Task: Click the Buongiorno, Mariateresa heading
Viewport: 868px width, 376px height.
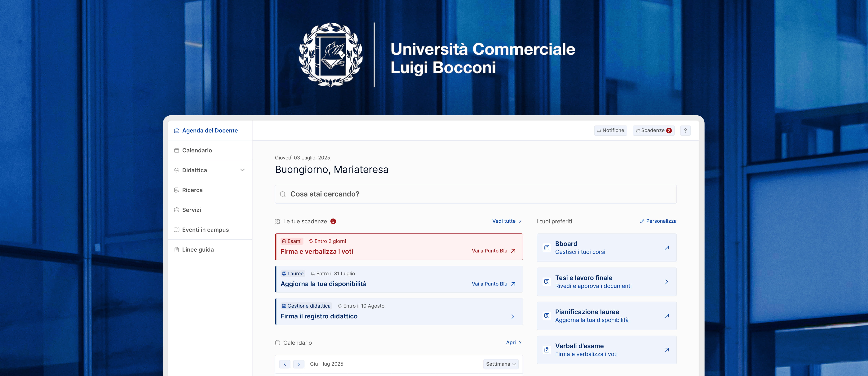Action: pyautogui.click(x=332, y=170)
